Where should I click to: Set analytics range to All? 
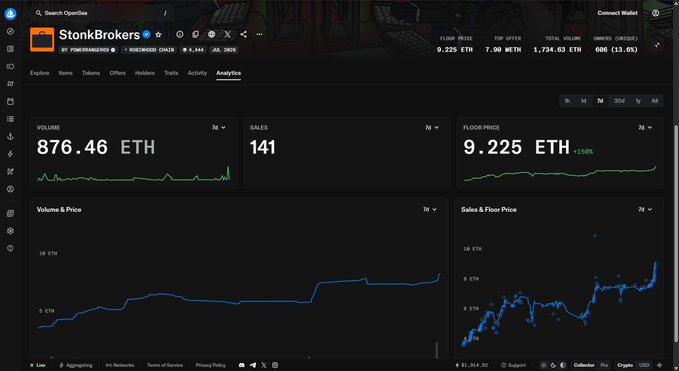pos(654,101)
